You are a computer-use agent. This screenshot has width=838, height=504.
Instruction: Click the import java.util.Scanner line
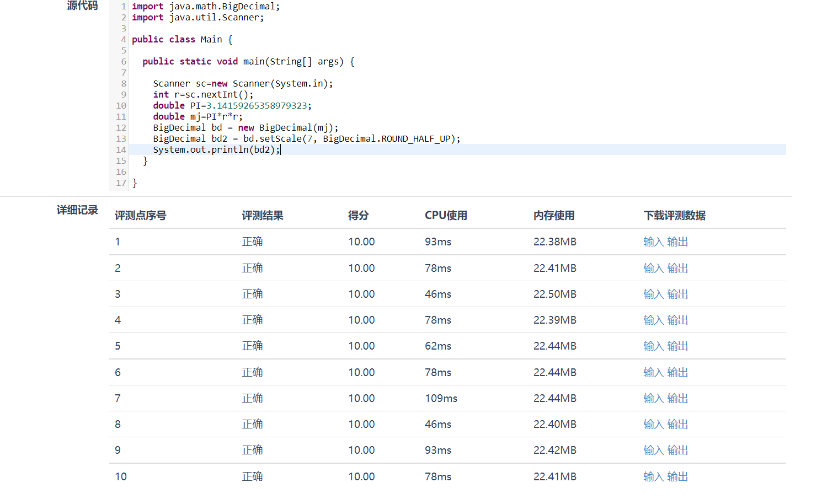[198, 18]
